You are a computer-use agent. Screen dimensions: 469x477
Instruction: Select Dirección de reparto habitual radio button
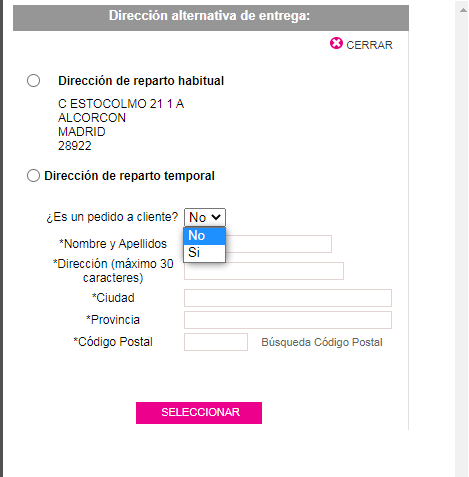click(x=33, y=81)
